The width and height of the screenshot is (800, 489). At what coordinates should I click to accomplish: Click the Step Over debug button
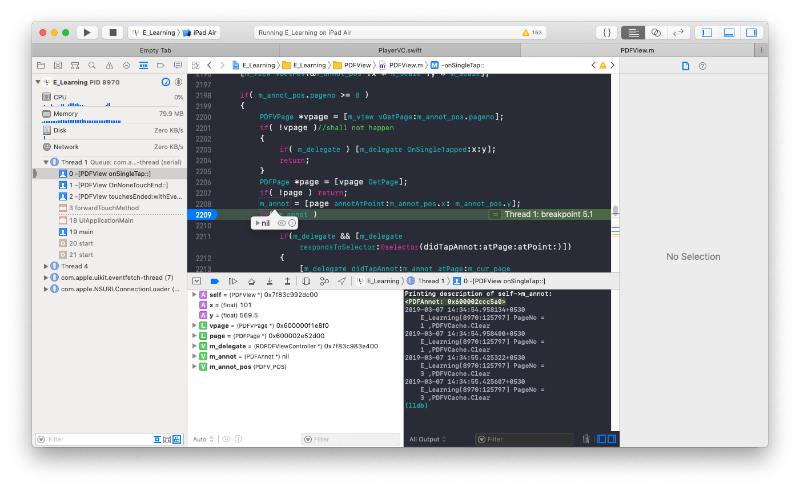[251, 282]
